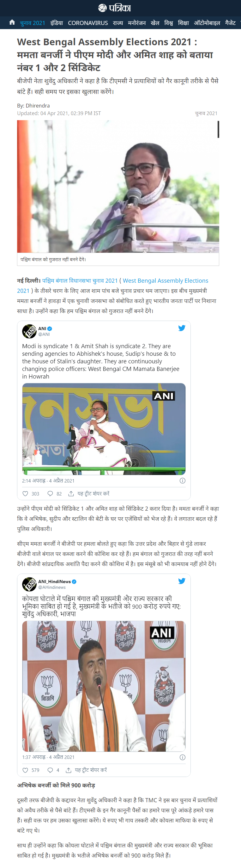Click info icon on ANI Howrah tweet
This screenshot has width=241, height=868.
183,481
